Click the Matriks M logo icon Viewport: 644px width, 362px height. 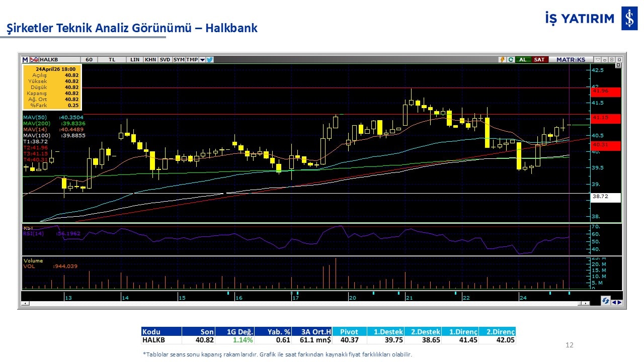tap(25, 59)
